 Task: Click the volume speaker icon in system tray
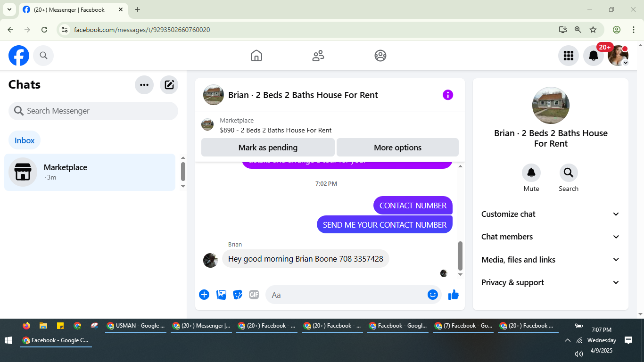(x=579, y=354)
